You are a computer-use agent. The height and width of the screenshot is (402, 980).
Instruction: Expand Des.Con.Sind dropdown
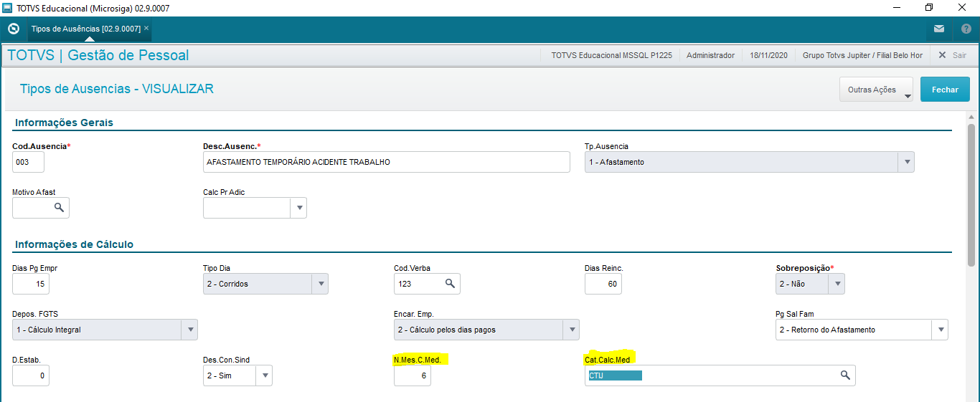[x=264, y=375]
